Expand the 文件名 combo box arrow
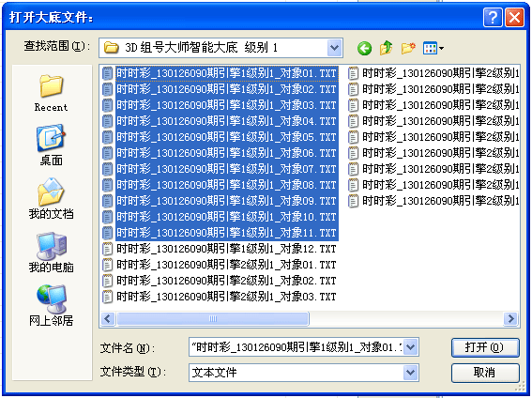Screen dimensions: 532x398 point(411,347)
